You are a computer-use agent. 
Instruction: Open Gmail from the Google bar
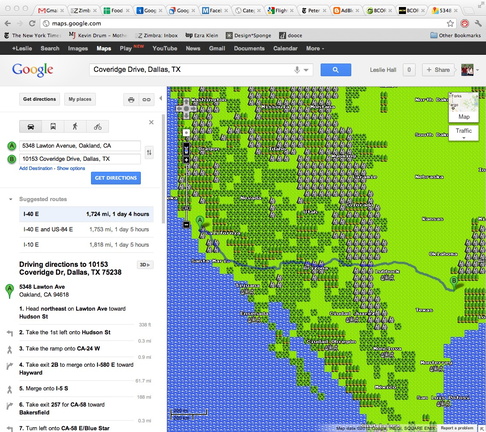[x=217, y=48]
